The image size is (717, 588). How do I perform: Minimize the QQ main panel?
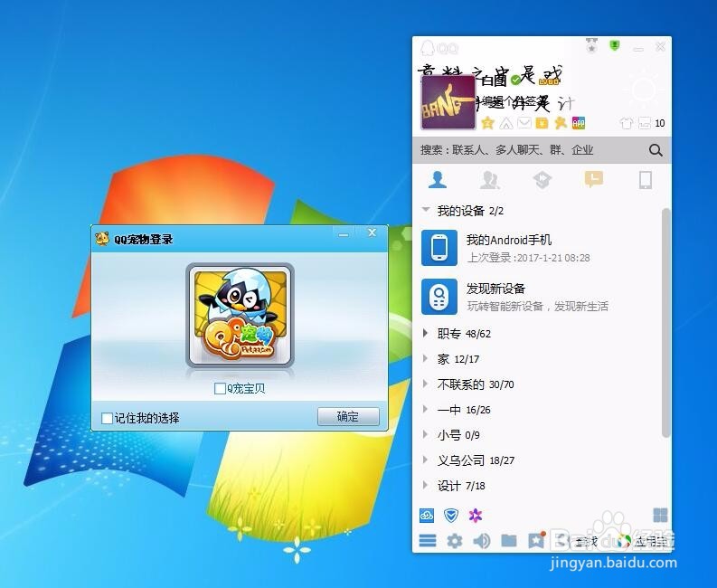point(638,48)
